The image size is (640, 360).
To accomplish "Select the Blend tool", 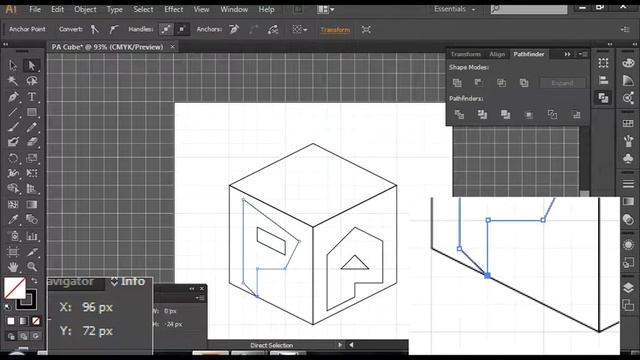I will (x=31, y=220).
